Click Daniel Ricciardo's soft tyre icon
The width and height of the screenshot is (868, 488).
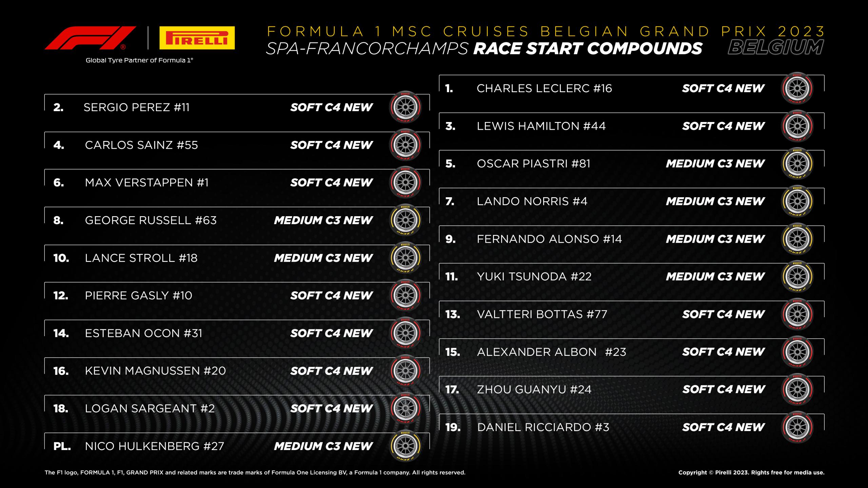tap(797, 427)
